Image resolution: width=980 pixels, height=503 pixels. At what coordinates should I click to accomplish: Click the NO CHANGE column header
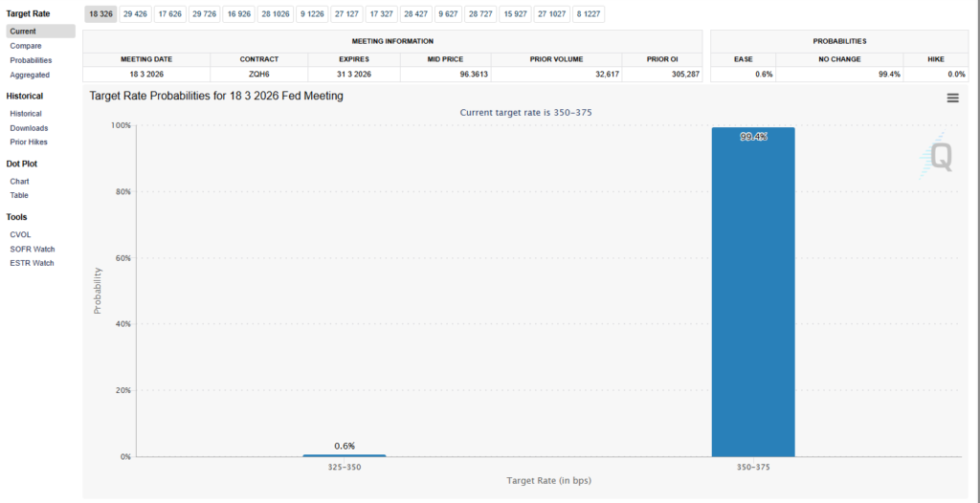click(839, 59)
